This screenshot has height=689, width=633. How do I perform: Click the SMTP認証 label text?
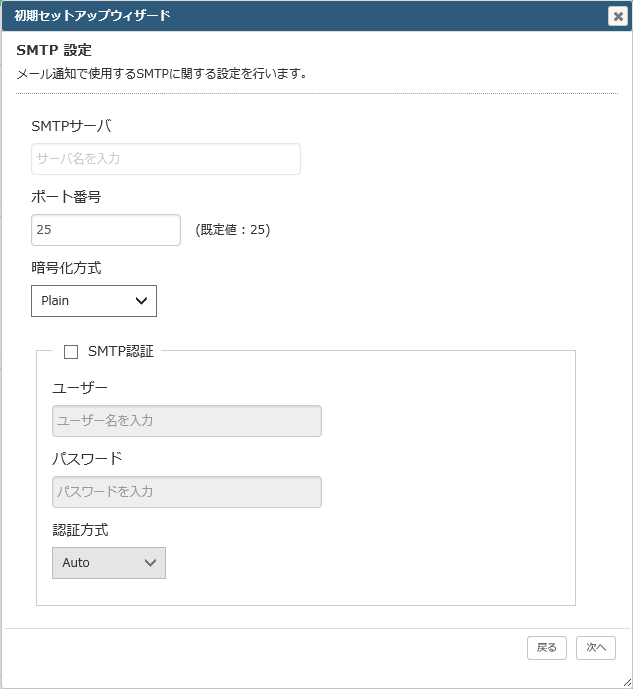(121, 351)
